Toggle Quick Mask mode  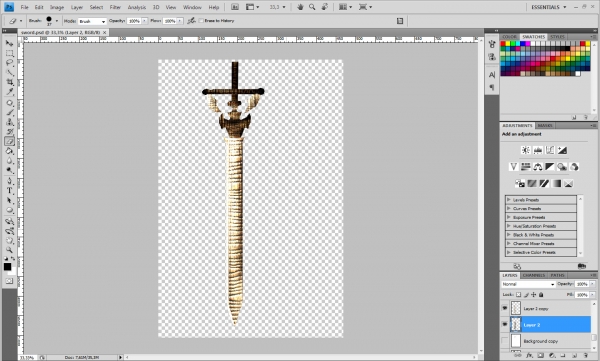point(10,281)
